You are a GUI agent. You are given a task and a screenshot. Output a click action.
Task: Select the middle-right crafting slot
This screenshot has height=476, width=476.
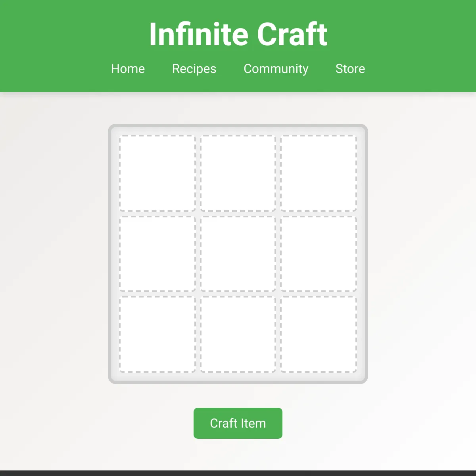[x=319, y=254]
